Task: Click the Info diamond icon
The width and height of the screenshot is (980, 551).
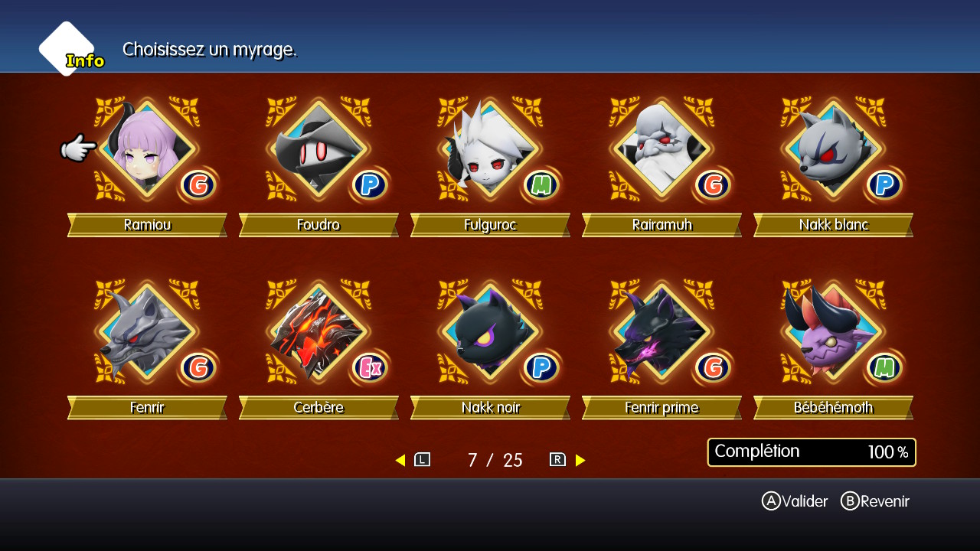Action: tap(67, 49)
